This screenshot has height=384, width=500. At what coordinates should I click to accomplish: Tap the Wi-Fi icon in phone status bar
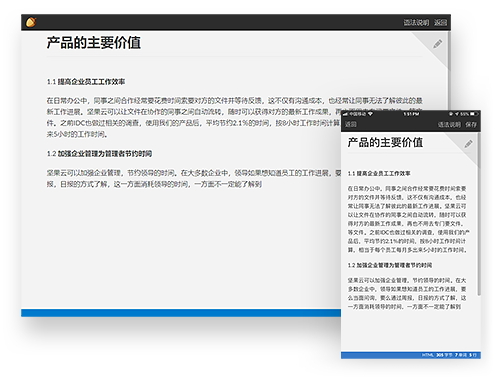point(370,114)
